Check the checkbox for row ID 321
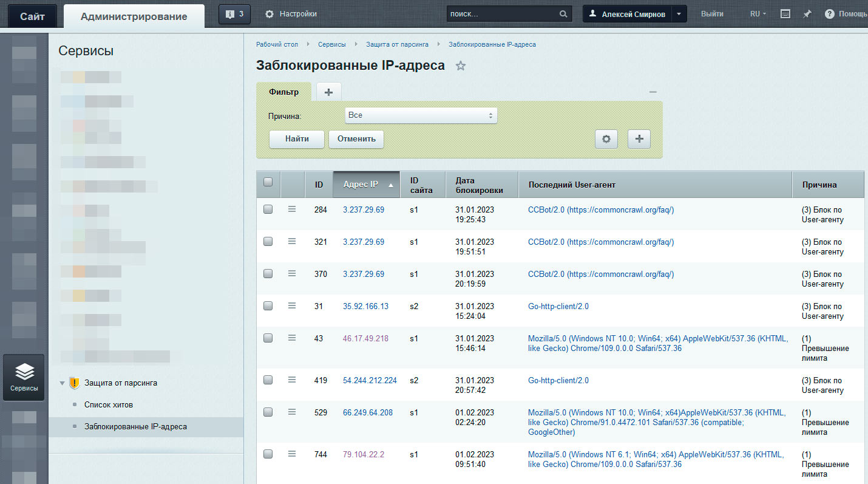The width and height of the screenshot is (868, 484). [x=268, y=242]
